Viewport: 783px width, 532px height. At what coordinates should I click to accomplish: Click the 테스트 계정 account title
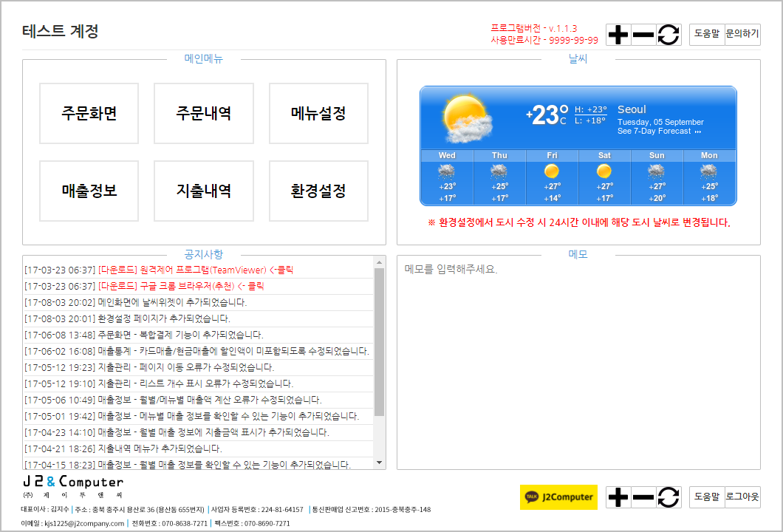60,31
